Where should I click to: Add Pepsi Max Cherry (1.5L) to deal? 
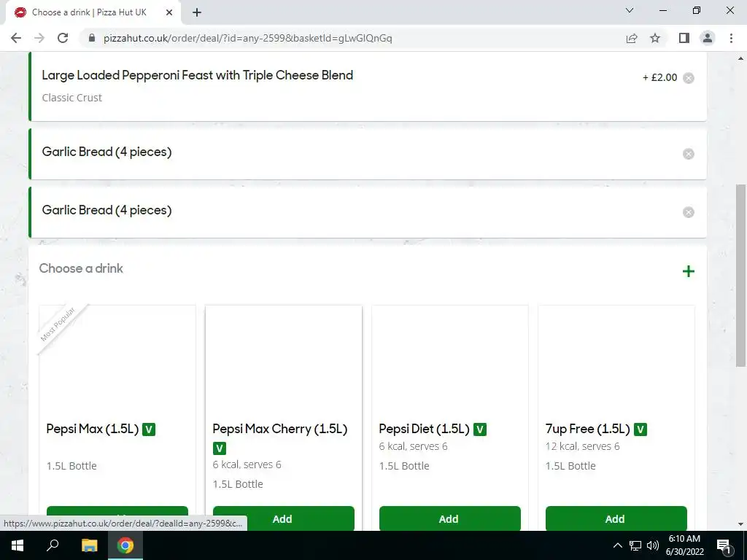[x=284, y=518]
